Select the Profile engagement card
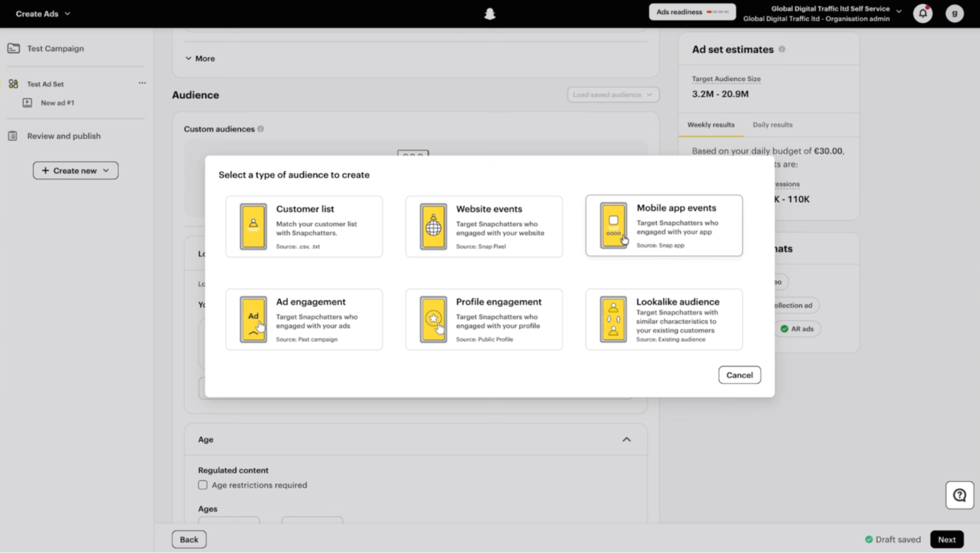Image resolution: width=980 pixels, height=553 pixels. click(484, 319)
